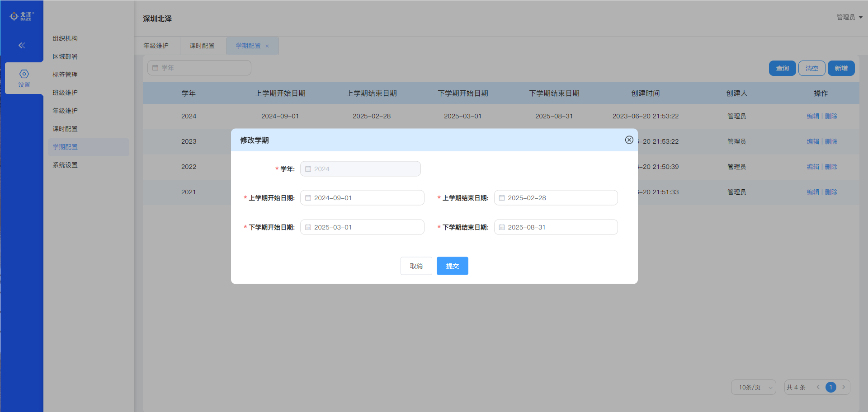Screen dimensions: 868x412
Task: Click the 新增 button
Action: 841,68
